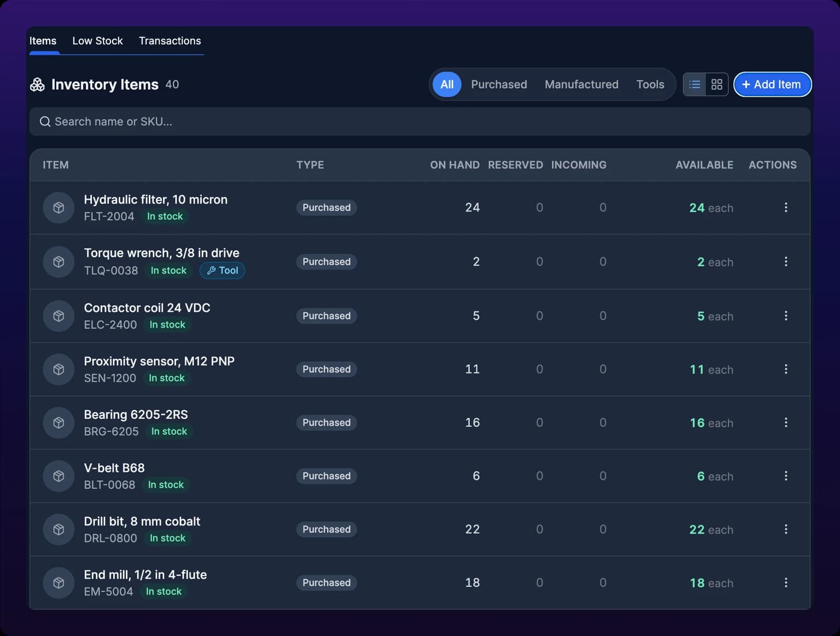Click SKU TLQ-0038
The height and width of the screenshot is (636, 840).
point(110,270)
